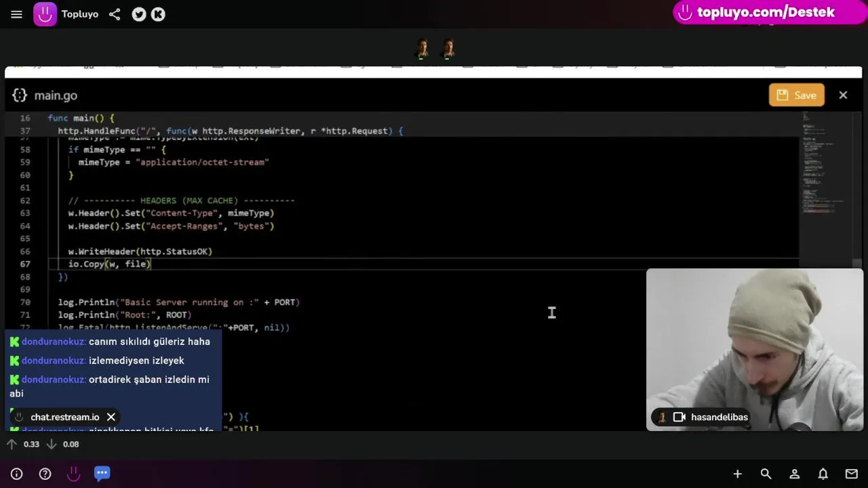Select the first participant avatar at top
Viewport: 868px width, 488px height.
point(422,49)
